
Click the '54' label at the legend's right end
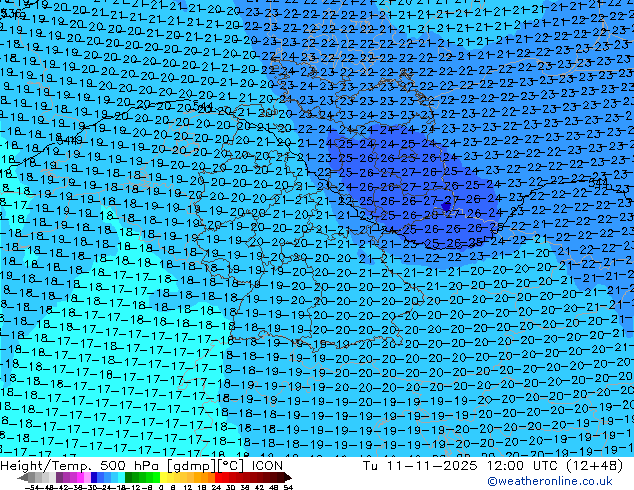(x=288, y=487)
